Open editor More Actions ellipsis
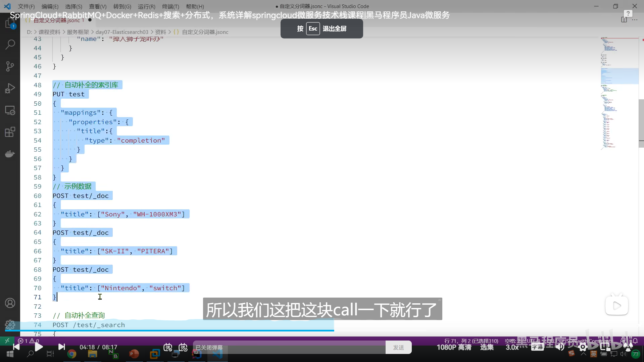This screenshot has width=644, height=362. click(635, 20)
